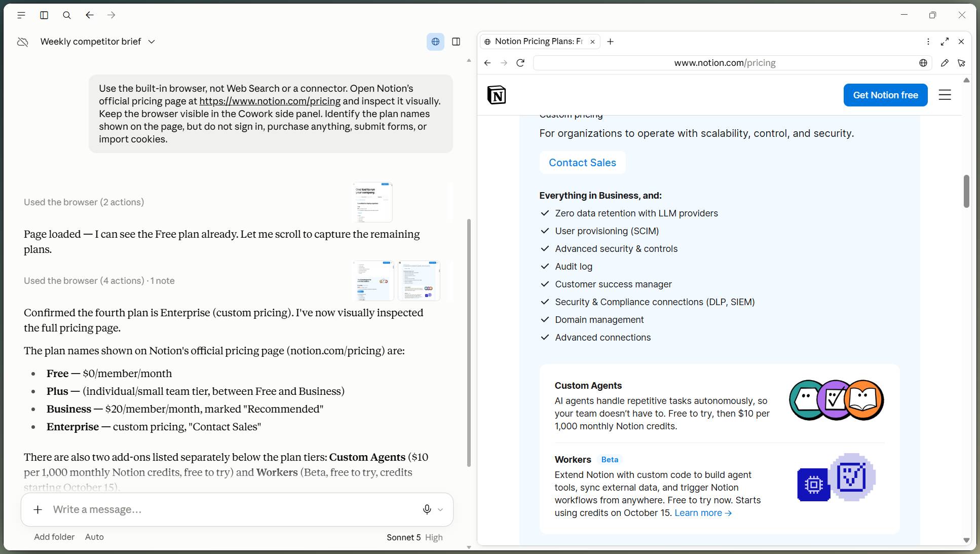The width and height of the screenshot is (980, 554).
Task: Open the hamburger menu in the app title bar
Action: 21,15
